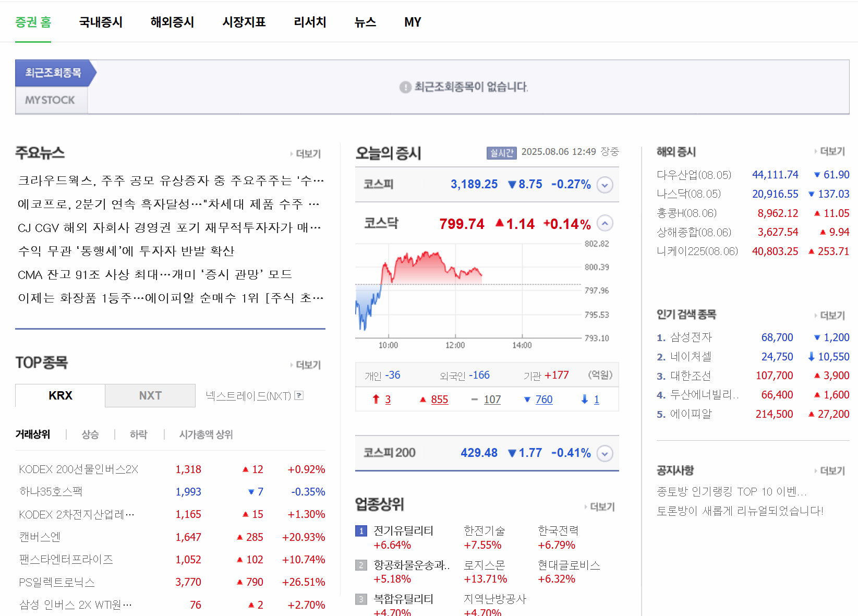Open 더보기 for 주요뉴스
Viewport: 858px width, 616px height.
coord(308,154)
